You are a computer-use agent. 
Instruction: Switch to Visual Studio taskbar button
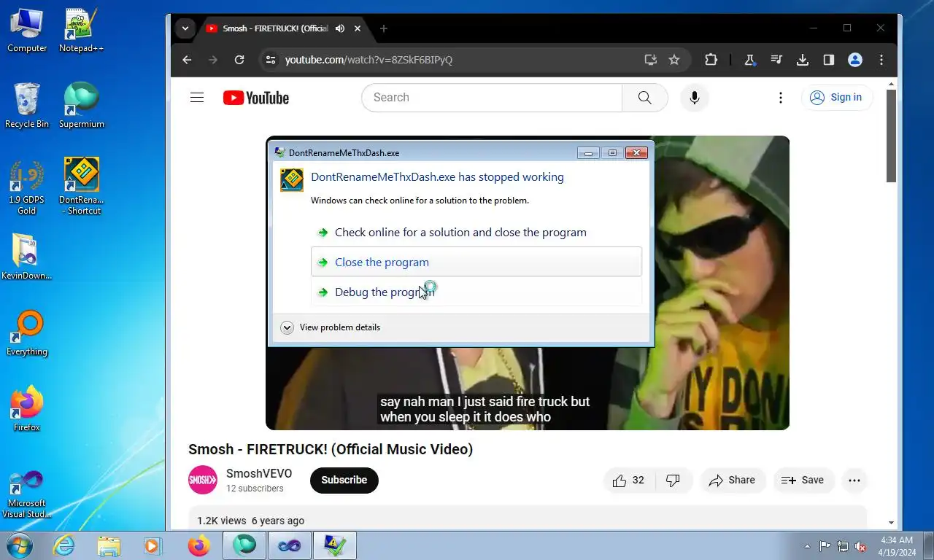[290, 545]
